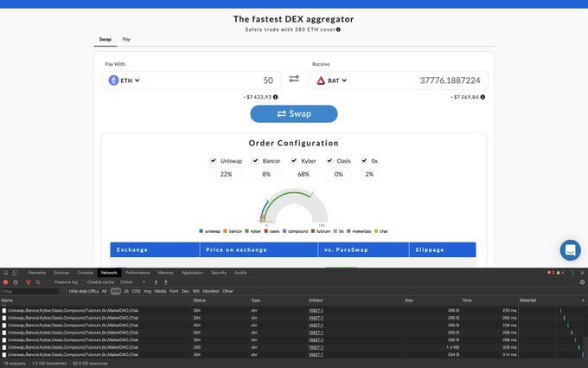The image size is (588, 368).
Task: Click the network Filter text field
Action: pyautogui.click(x=29, y=291)
